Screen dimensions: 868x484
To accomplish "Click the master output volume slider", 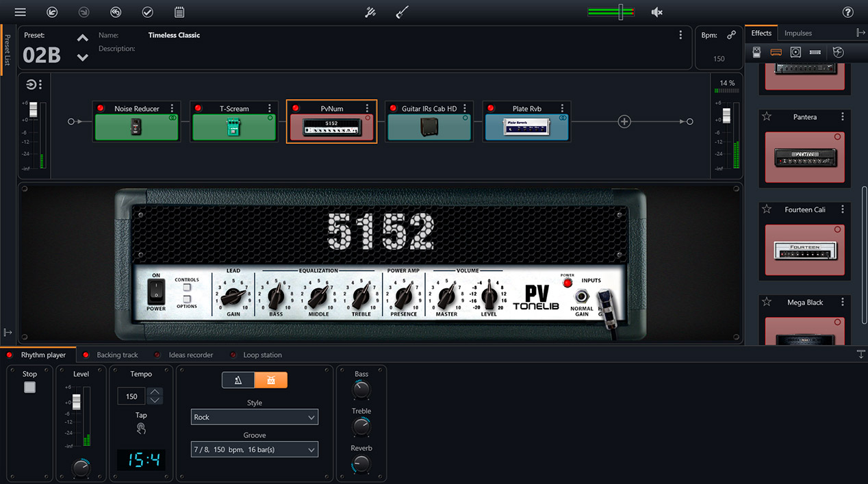I will (620, 12).
